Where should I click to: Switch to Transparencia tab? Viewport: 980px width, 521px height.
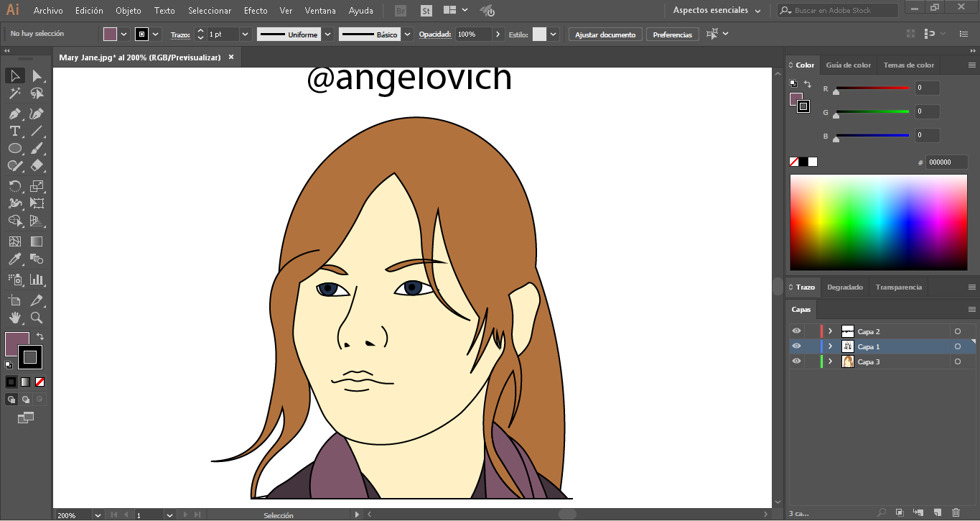(898, 287)
